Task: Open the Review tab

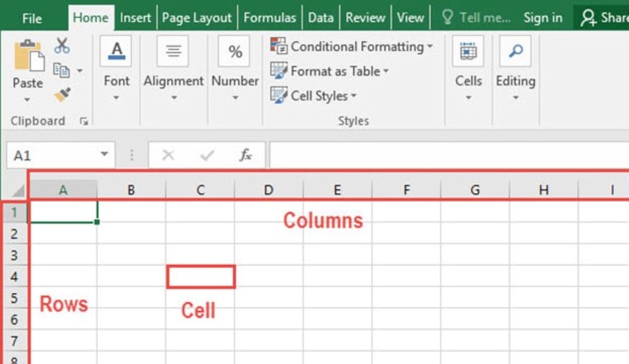Action: click(365, 17)
